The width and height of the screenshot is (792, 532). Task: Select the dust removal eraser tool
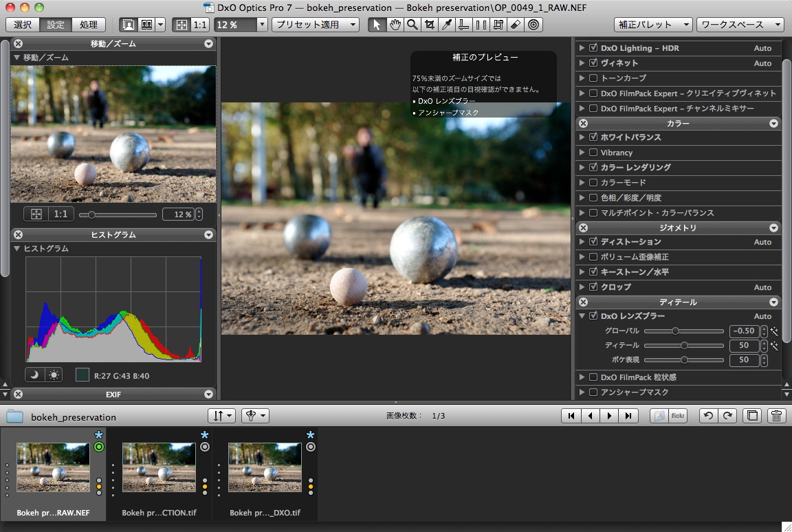tap(516, 25)
